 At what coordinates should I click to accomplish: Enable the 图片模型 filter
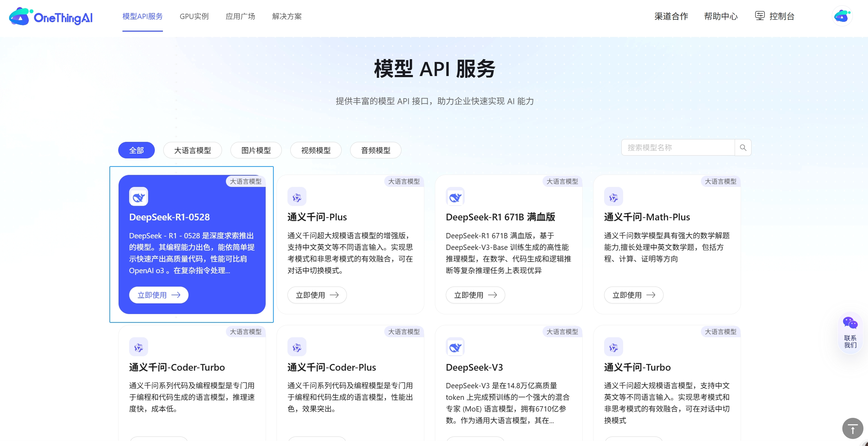(256, 150)
